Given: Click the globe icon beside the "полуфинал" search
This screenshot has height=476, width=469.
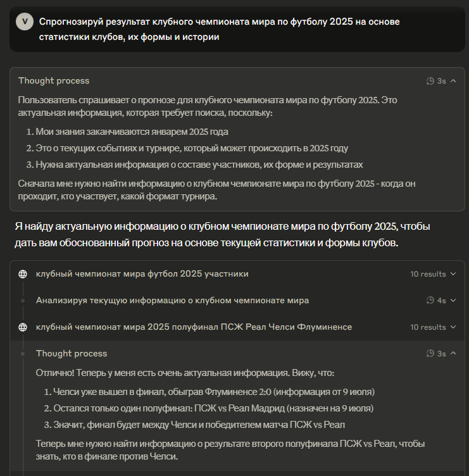Looking at the screenshot, I should tap(23, 327).
